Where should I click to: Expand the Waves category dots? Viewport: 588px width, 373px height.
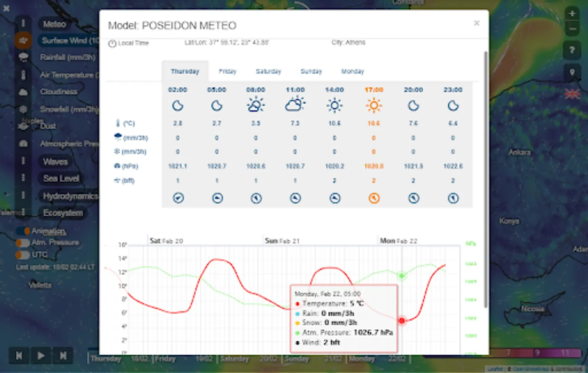coord(23,161)
